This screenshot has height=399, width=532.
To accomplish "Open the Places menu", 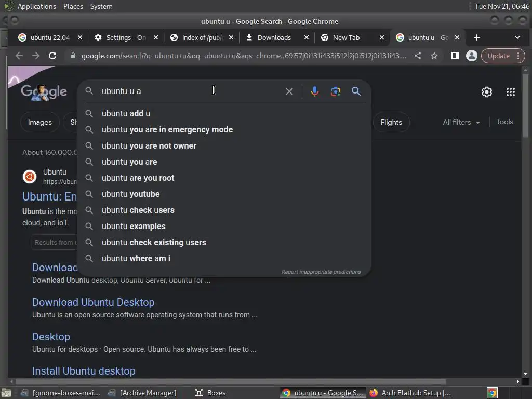I will 73,6.
